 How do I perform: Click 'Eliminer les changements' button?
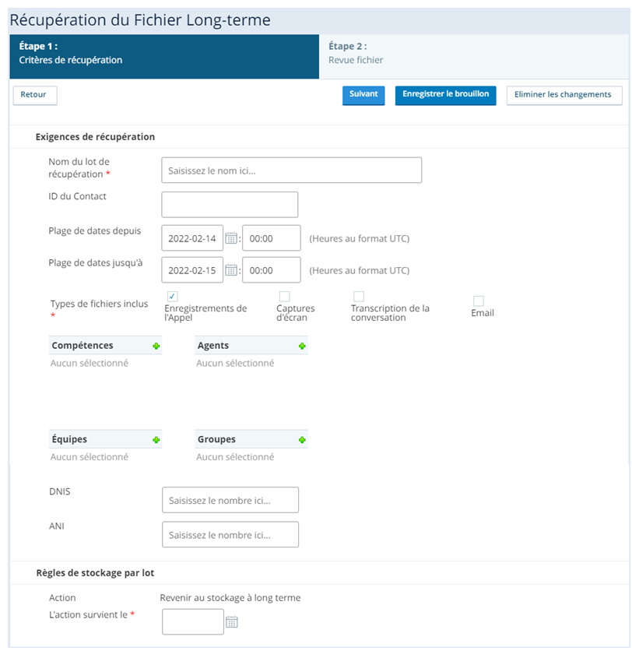[x=564, y=95]
